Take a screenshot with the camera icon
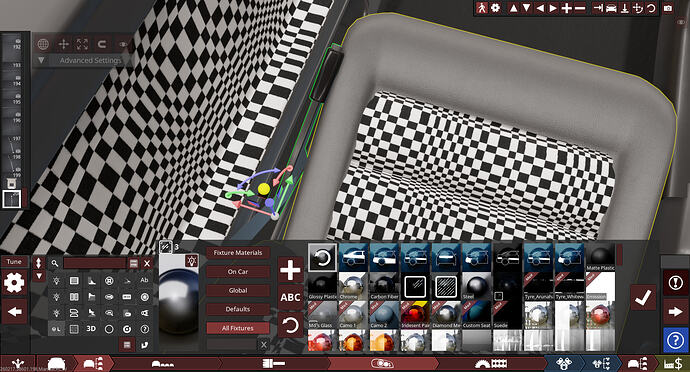This screenshot has width=690, height=372. coord(668,8)
